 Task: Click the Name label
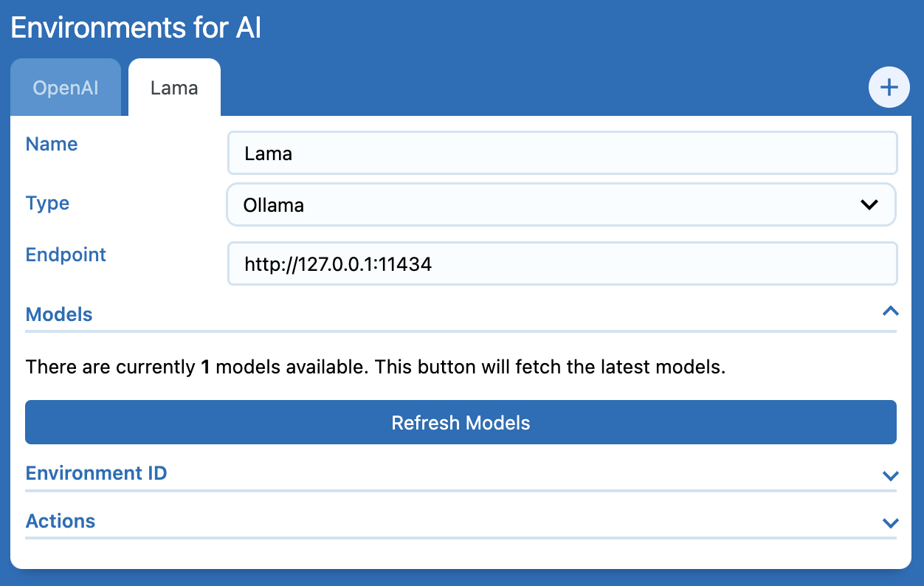click(52, 144)
